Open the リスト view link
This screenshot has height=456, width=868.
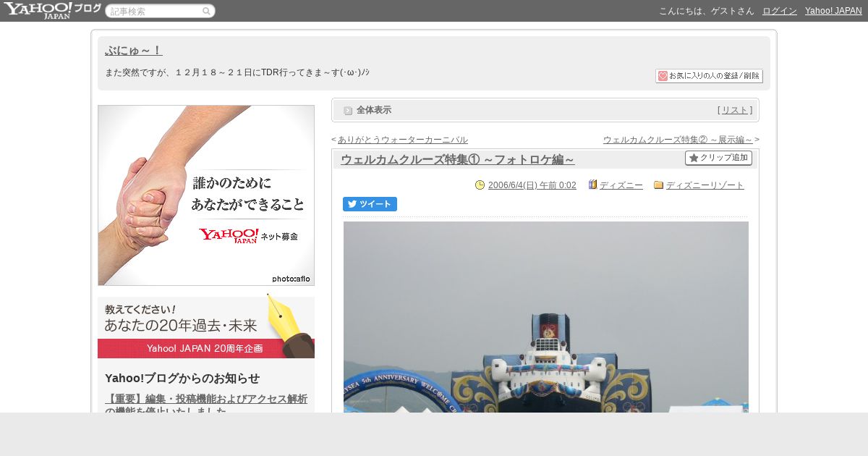(735, 110)
